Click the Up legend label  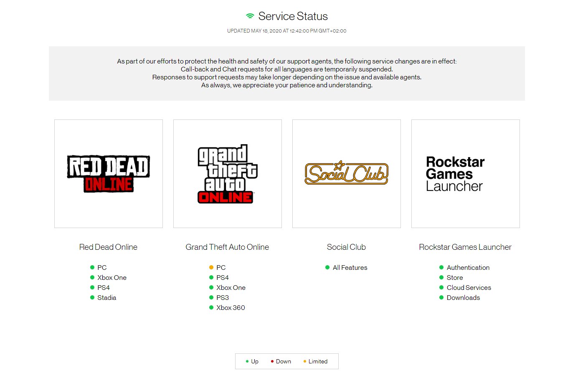click(255, 361)
